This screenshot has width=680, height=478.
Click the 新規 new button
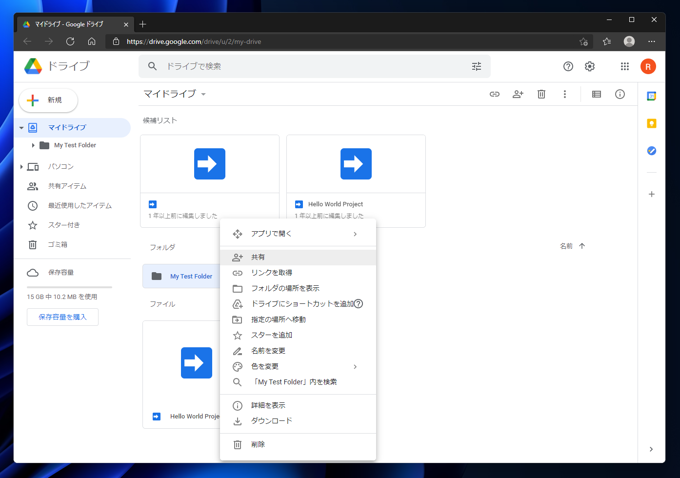[x=48, y=100]
